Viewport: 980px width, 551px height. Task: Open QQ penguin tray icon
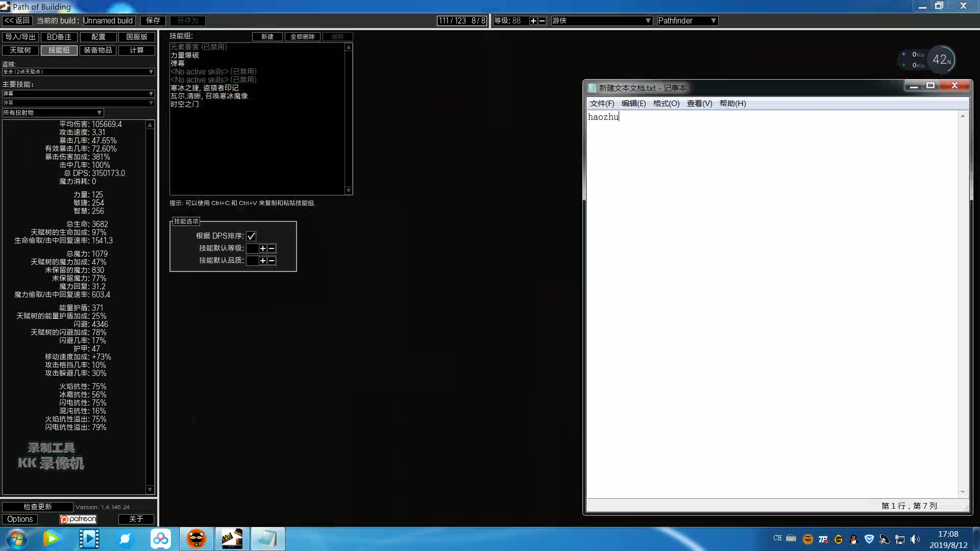[853, 539]
